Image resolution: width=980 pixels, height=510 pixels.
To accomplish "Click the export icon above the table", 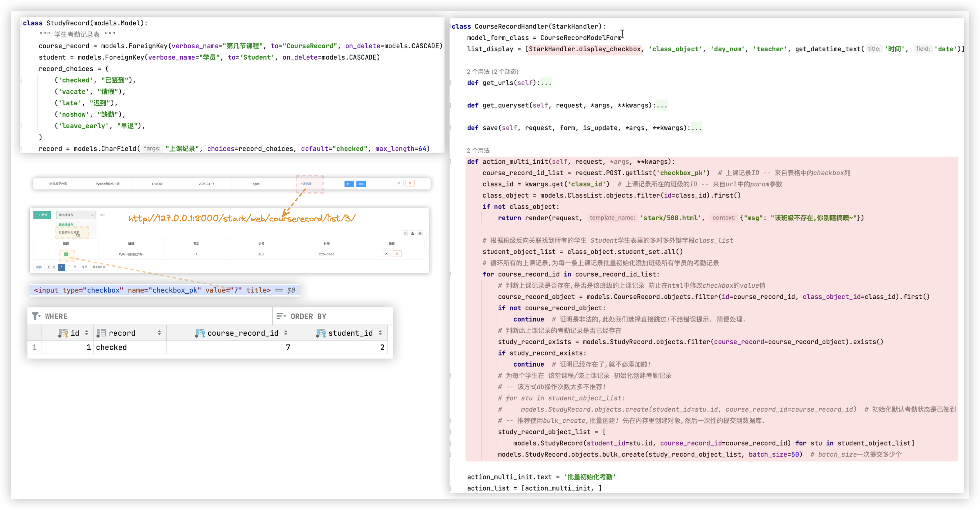I will (x=413, y=233).
